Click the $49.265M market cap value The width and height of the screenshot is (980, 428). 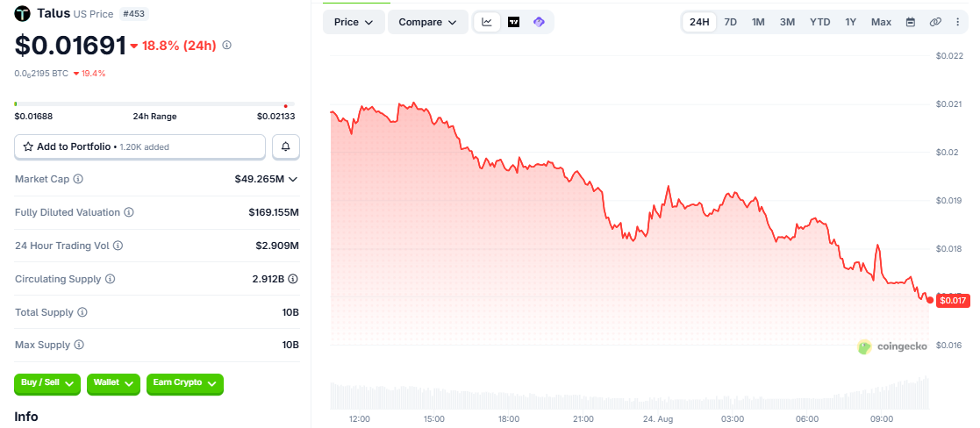pos(260,179)
